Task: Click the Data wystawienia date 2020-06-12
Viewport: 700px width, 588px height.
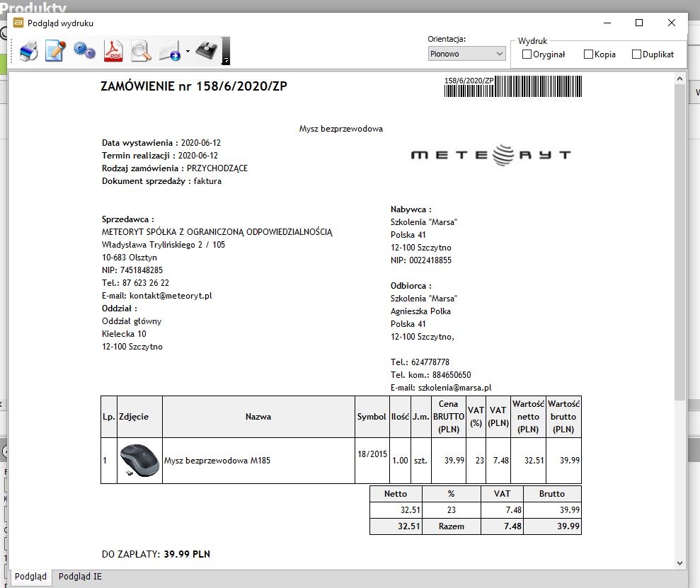Action: pos(201,143)
